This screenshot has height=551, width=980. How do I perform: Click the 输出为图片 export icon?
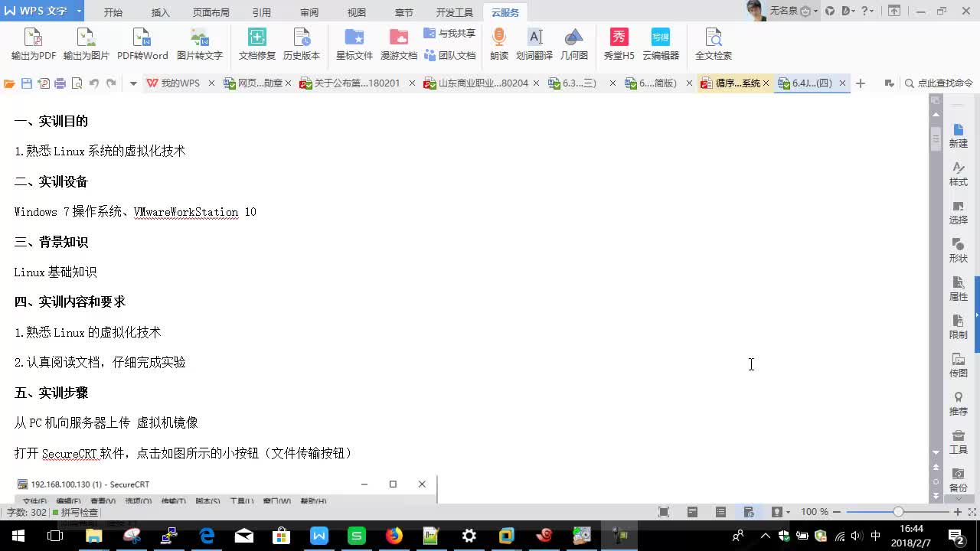point(86,44)
